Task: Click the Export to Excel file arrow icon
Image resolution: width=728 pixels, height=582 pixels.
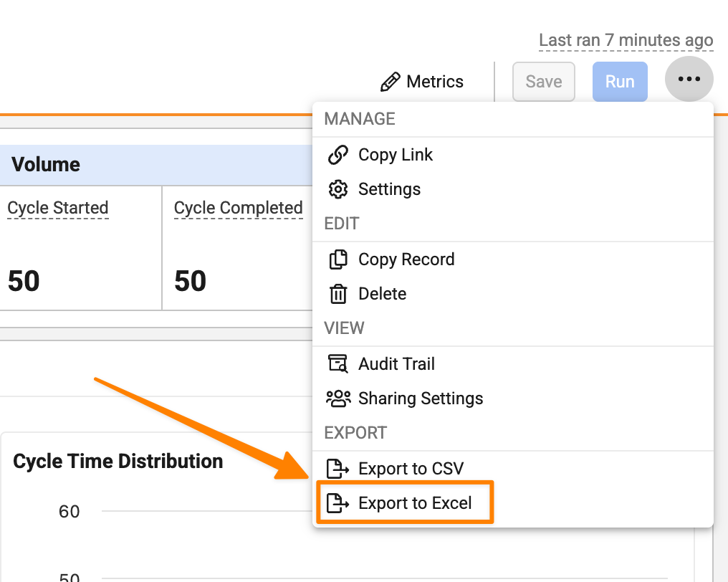Action: (x=337, y=503)
